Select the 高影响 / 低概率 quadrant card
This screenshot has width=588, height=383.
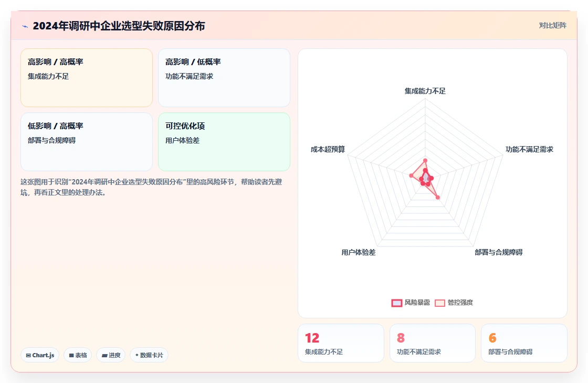(x=224, y=78)
